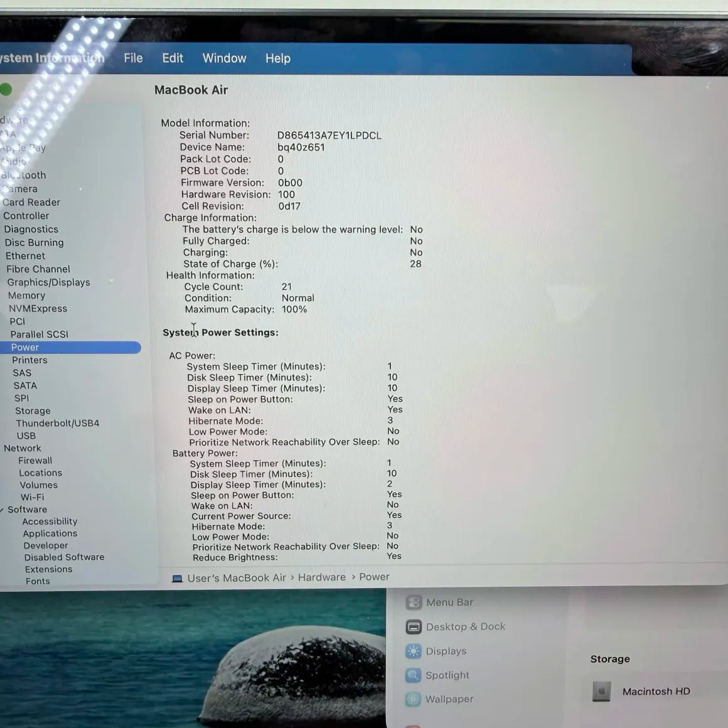Screen dimensions: 728x728
Task: Select USB in the sidebar
Action: 26,436
